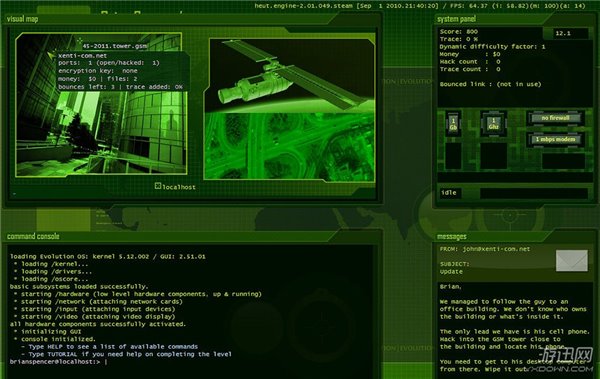Click the idle progress bar
Screen dimensions: 600x379
pyautogui.click(x=534, y=193)
